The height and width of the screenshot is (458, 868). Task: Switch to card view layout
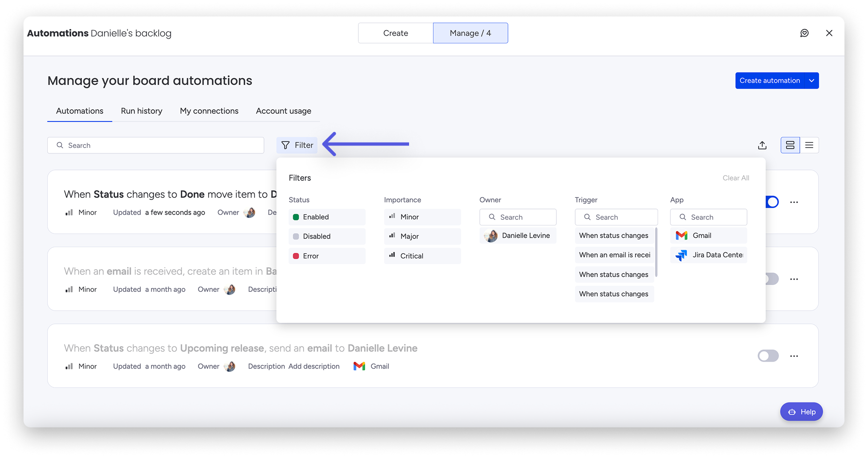coord(790,145)
